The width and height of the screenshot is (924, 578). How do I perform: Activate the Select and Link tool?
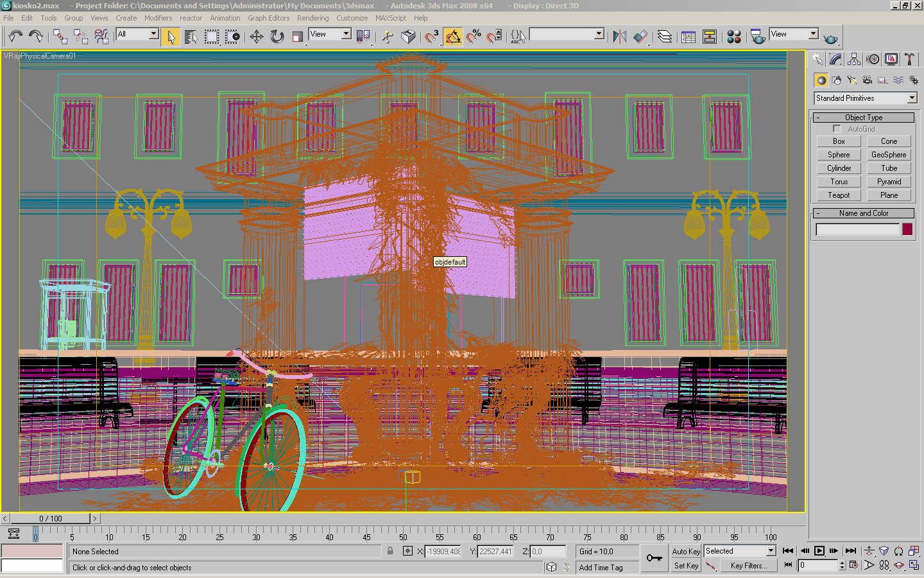point(60,37)
